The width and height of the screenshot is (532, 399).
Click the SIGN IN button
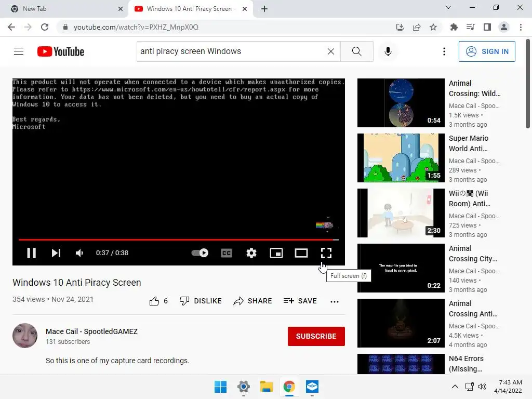pyautogui.click(x=487, y=51)
